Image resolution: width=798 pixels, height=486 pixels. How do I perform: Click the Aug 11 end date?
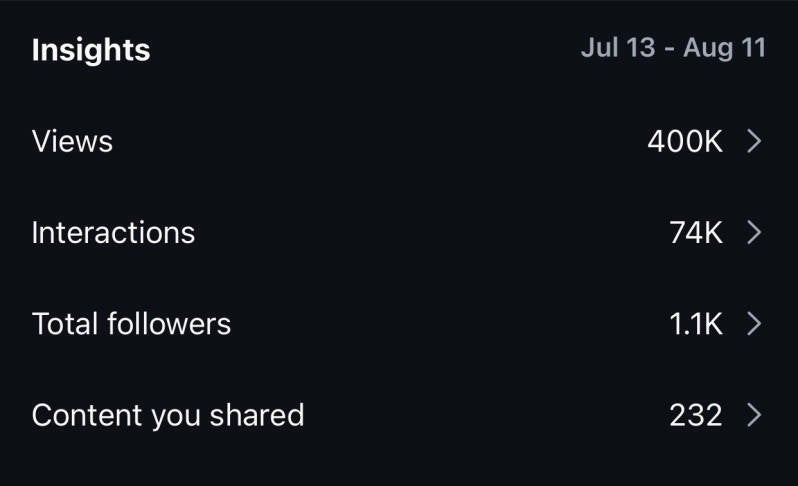[725, 49]
